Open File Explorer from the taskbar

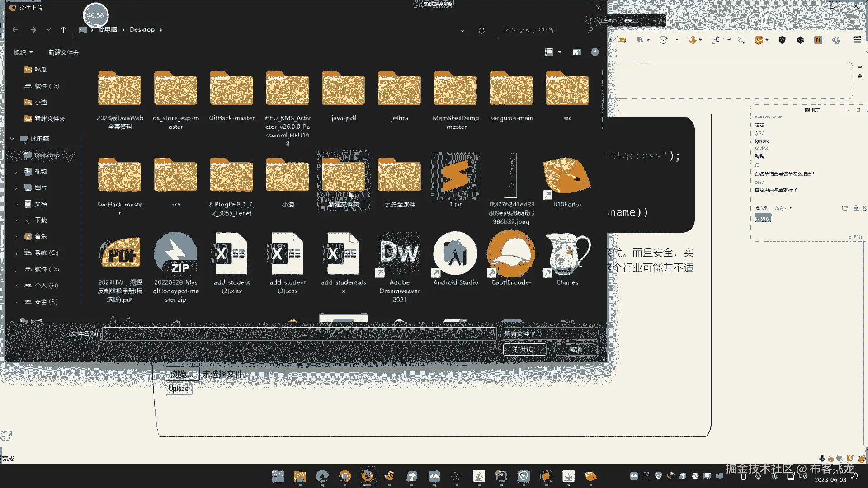click(x=300, y=476)
